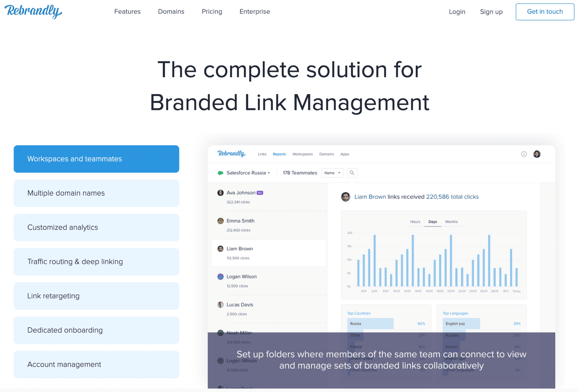Screen dimensions: 579x392
Task: Click the small Rebrandly logo inside dashboard
Action: 231,154
